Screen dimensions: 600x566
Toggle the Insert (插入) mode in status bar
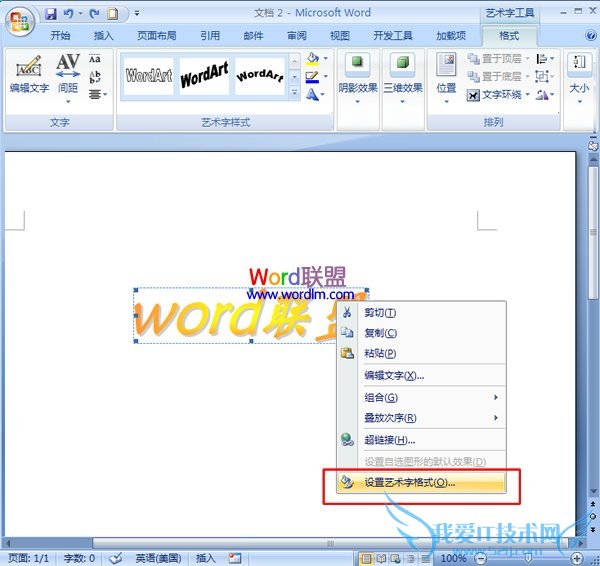(205, 558)
